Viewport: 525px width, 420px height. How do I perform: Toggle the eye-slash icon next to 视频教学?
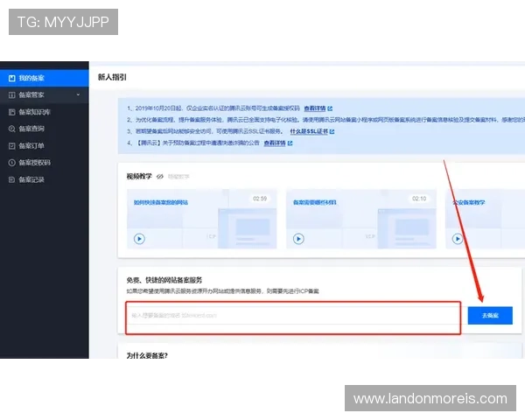click(x=160, y=177)
